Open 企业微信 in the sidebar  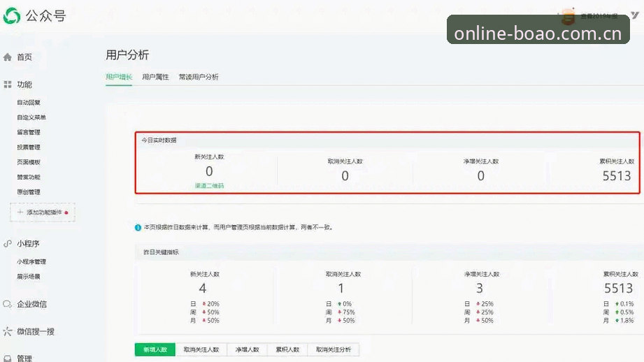(31, 304)
